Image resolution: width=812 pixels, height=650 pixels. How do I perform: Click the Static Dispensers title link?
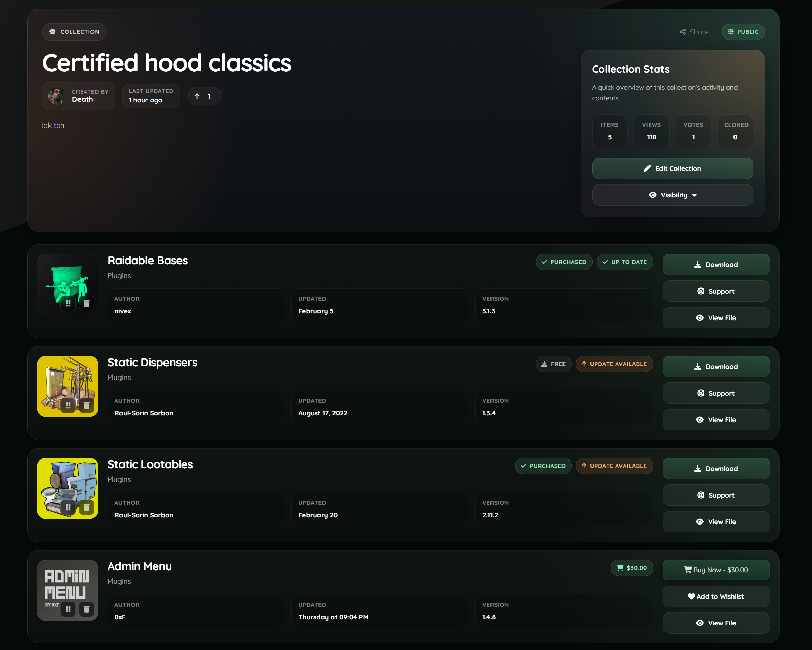152,363
